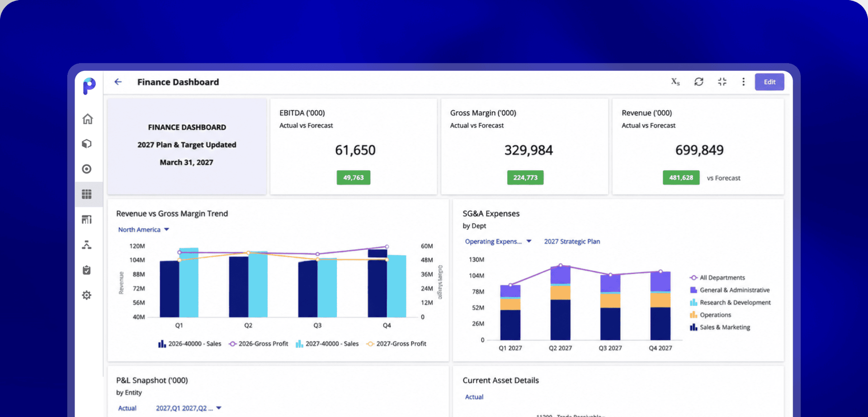Expand the Operating Expenses dropdown
This screenshot has width=868, height=417.
pyautogui.click(x=498, y=241)
